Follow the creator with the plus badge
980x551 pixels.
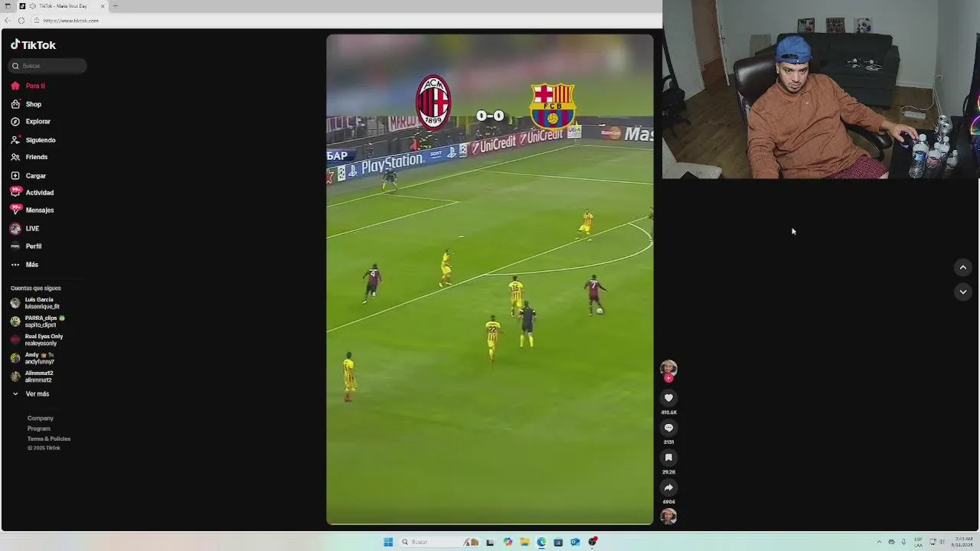(x=668, y=378)
